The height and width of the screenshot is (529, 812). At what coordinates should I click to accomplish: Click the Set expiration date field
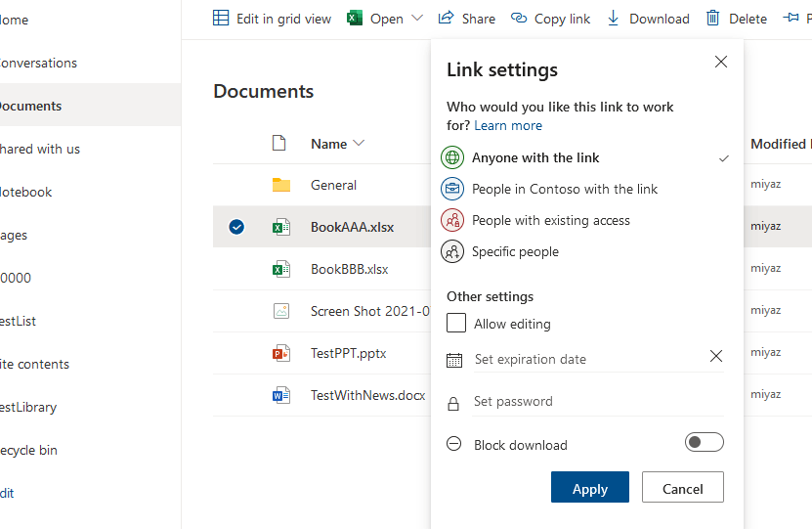(x=588, y=359)
